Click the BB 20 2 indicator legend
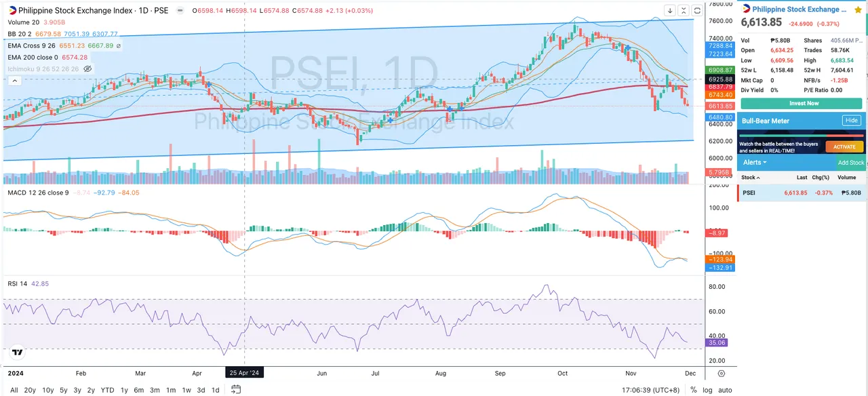 pyautogui.click(x=20, y=34)
